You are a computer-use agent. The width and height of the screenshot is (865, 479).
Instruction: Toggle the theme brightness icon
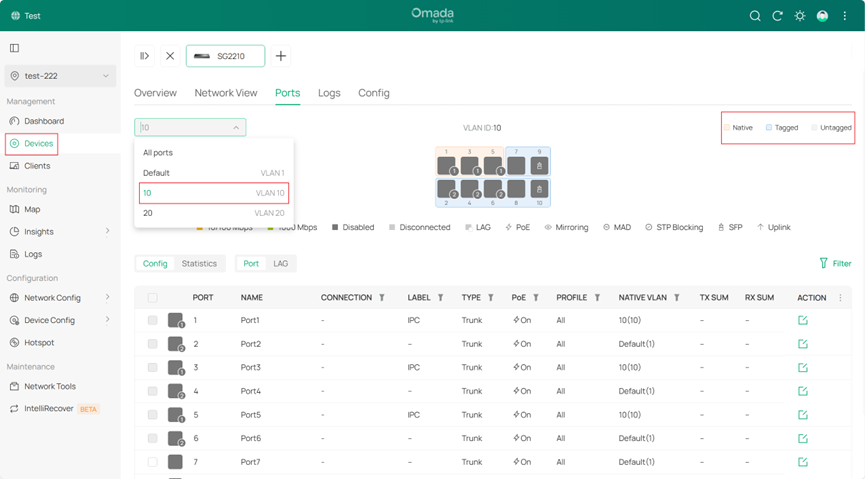click(x=799, y=16)
